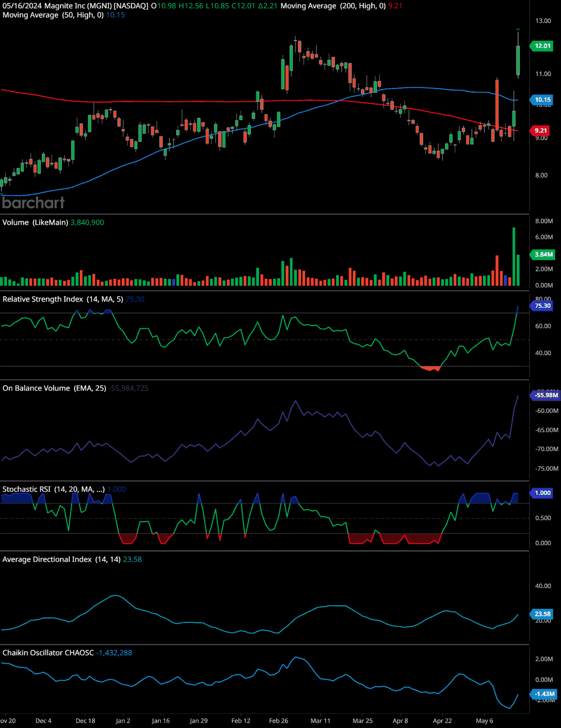Click the 60.00 RSI axis label
Screen dimensions: 561x728
[543, 326]
